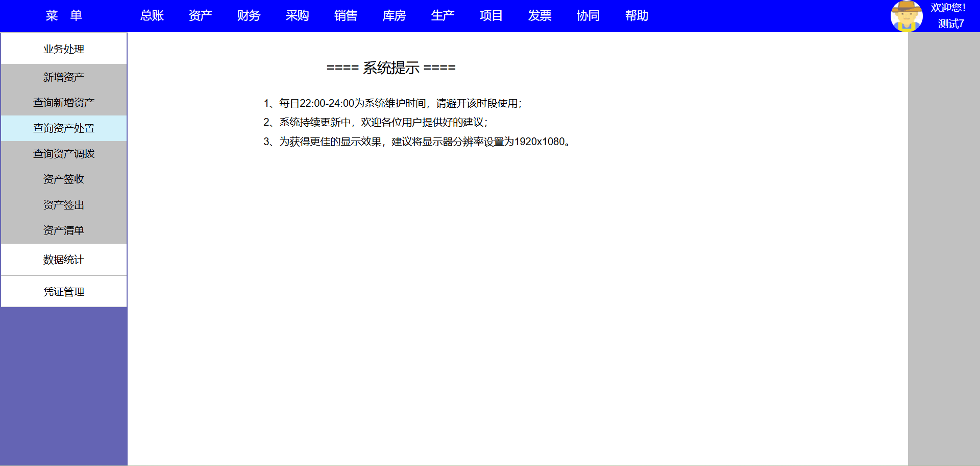980x466 pixels.
Task: Click the user avatar icon
Action: (x=906, y=16)
